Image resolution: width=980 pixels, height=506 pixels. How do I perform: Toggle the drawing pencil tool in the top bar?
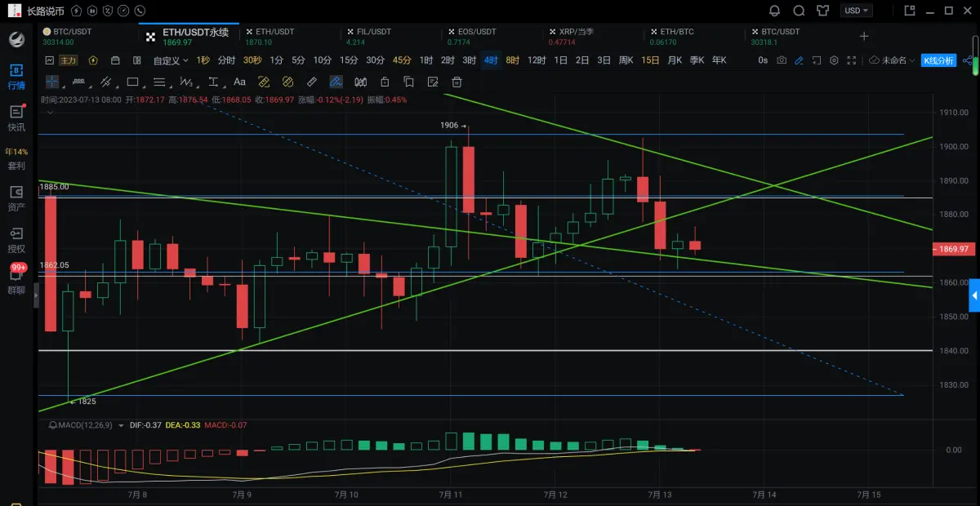799,60
